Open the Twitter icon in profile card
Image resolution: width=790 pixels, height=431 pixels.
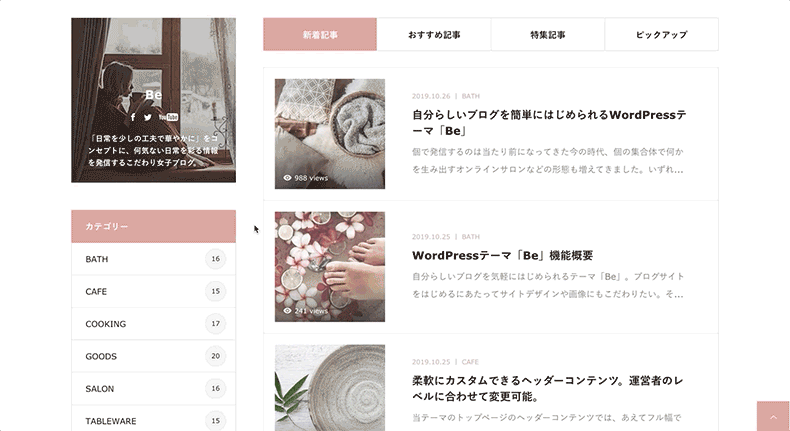[148, 117]
